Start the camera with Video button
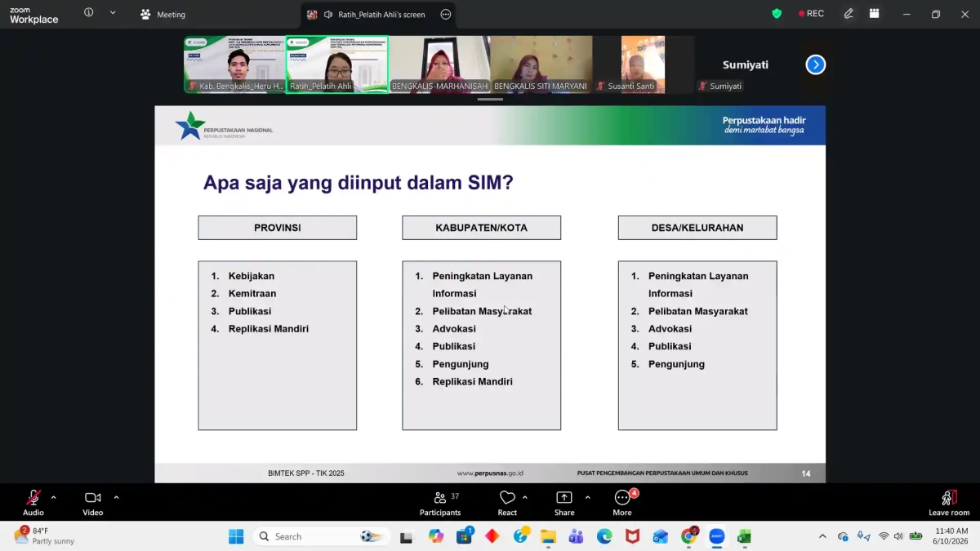980x551 pixels. pos(93,503)
